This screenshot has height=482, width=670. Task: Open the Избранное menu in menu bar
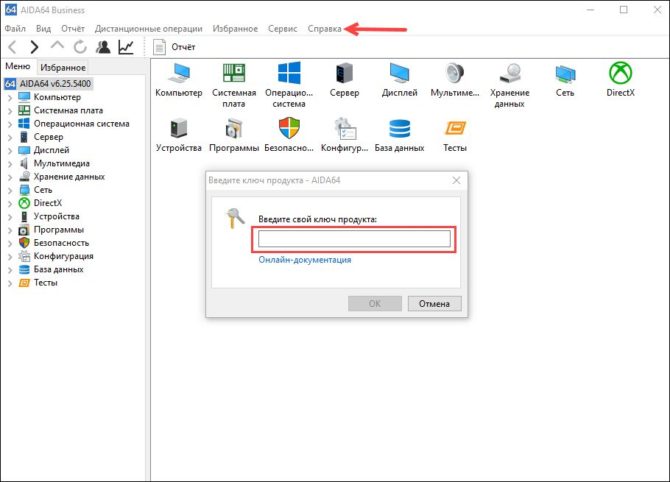pos(235,29)
